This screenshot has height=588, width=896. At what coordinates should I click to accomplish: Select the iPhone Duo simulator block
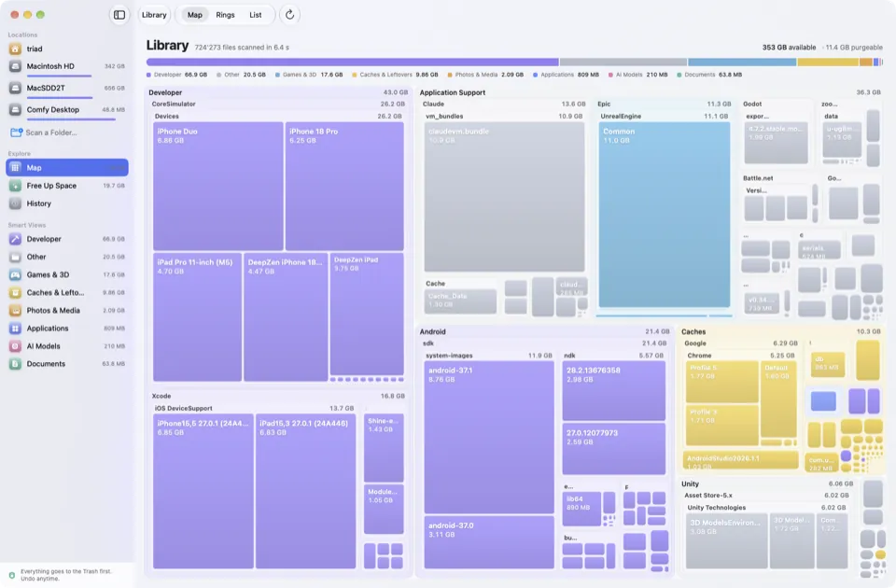(x=217, y=186)
